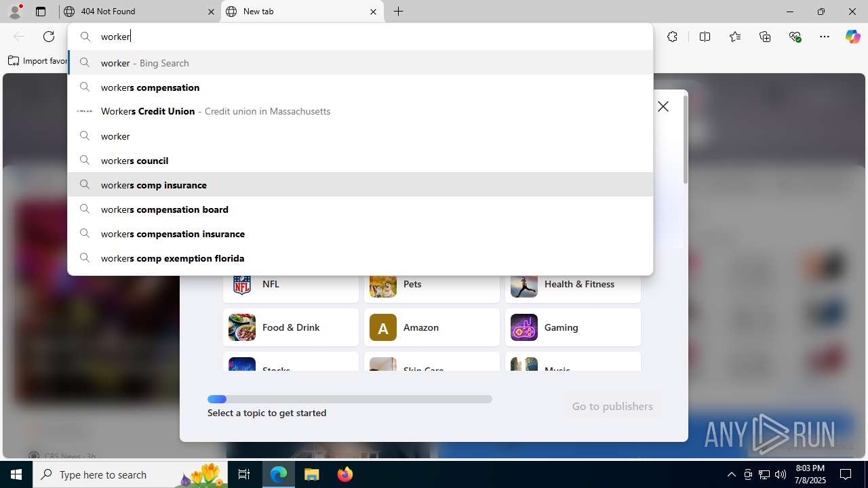Image resolution: width=868 pixels, height=488 pixels.
Task: Select 'workers comp exemption florida' suggestion
Action: pos(360,258)
